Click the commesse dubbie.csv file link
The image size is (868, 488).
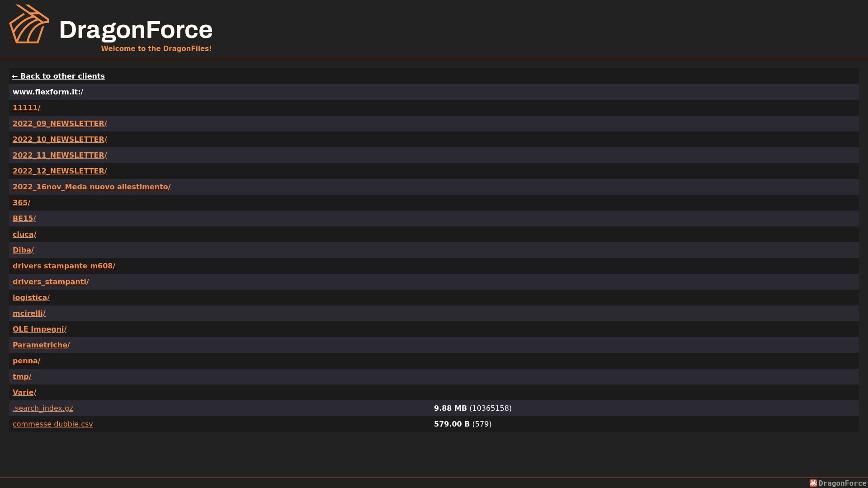53,424
